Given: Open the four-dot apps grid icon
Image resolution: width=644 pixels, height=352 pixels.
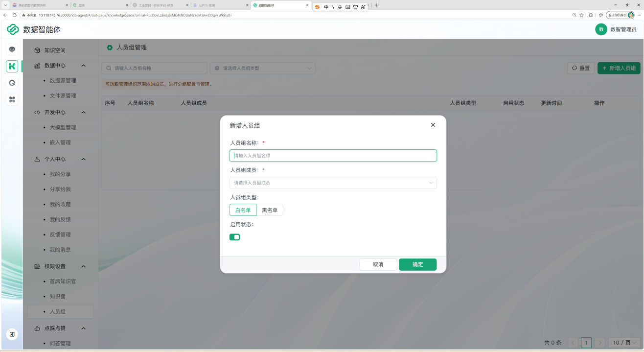Looking at the screenshot, I should pyautogui.click(x=12, y=99).
